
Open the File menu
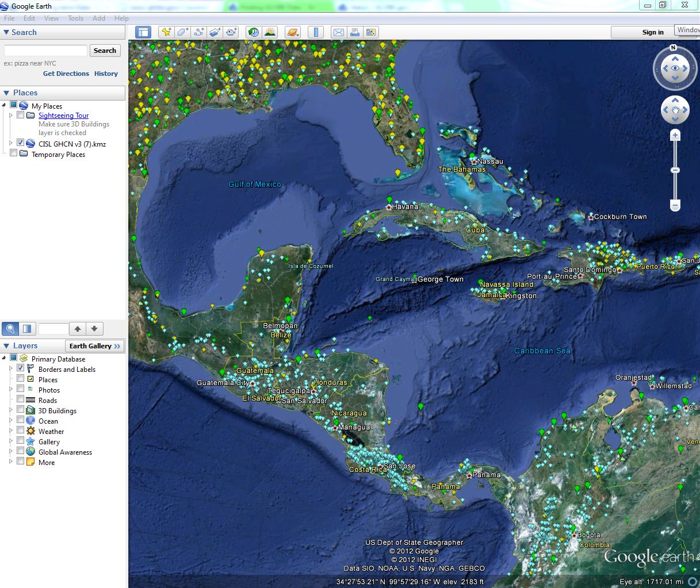pyautogui.click(x=9, y=18)
